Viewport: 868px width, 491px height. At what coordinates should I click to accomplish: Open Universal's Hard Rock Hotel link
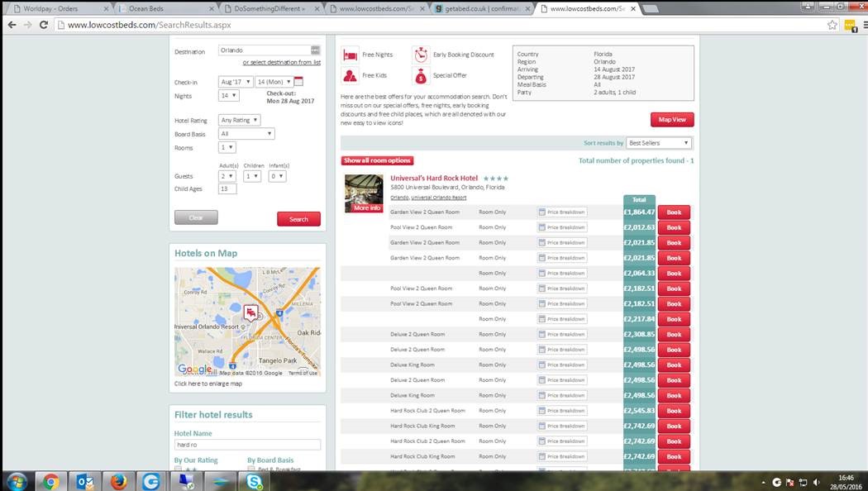tap(434, 179)
